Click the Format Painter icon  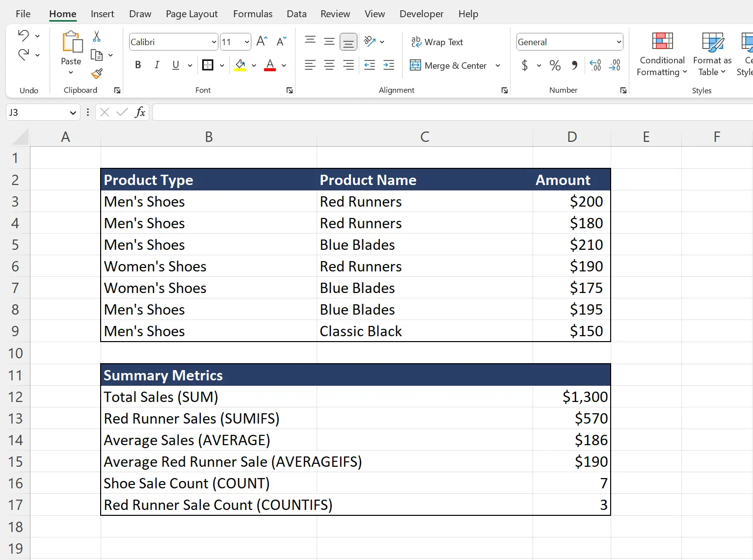[x=96, y=75]
